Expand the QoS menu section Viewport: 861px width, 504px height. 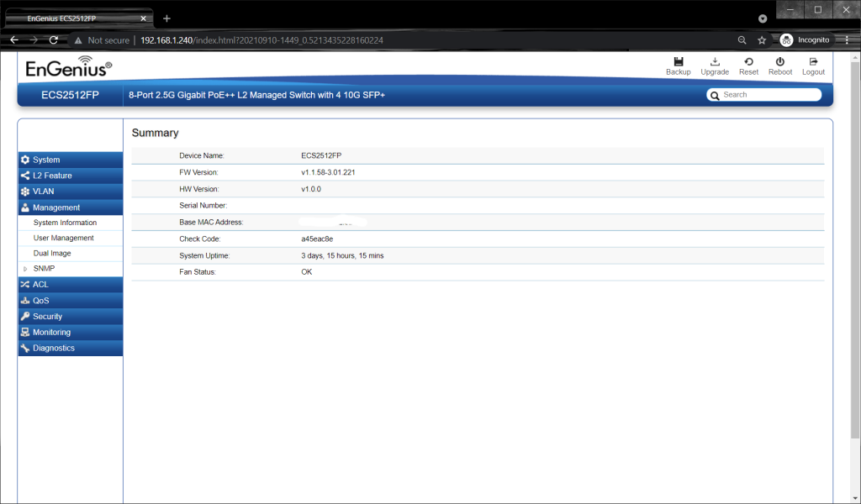click(x=71, y=301)
